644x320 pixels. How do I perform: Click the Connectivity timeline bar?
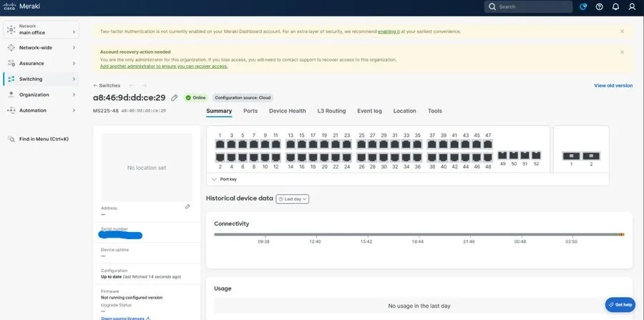point(419,235)
